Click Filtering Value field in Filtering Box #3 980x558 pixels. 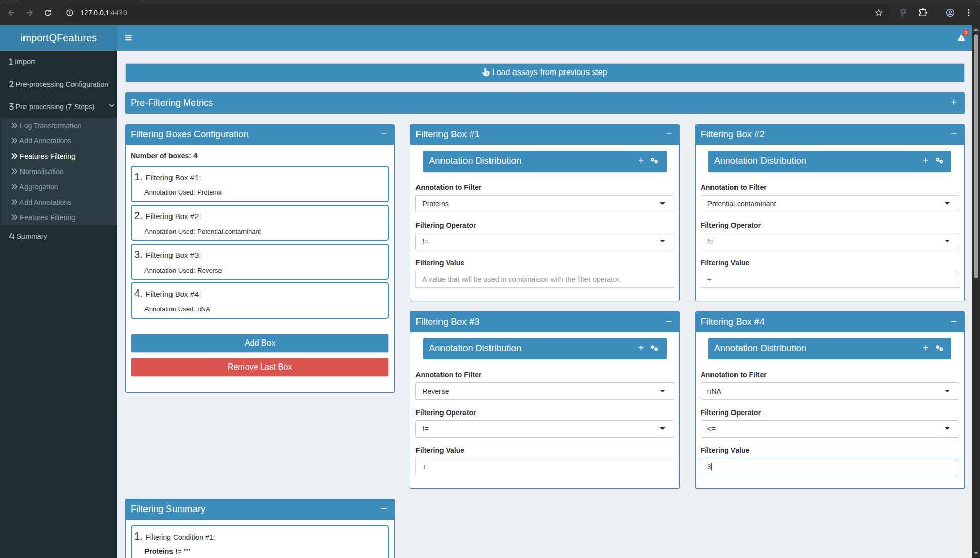545,467
